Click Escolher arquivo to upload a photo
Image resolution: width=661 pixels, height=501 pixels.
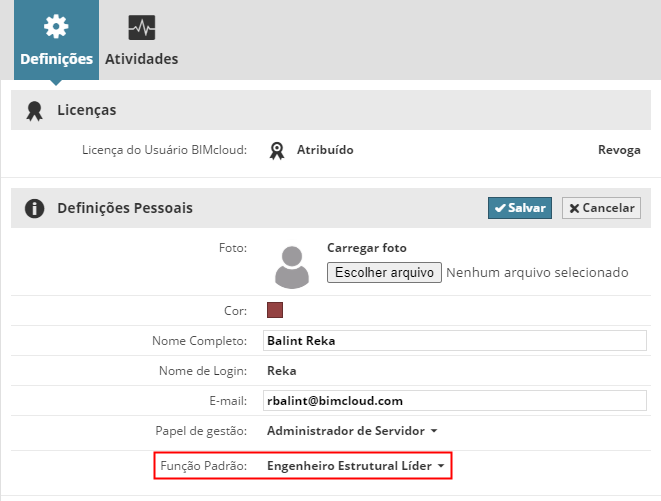point(384,272)
